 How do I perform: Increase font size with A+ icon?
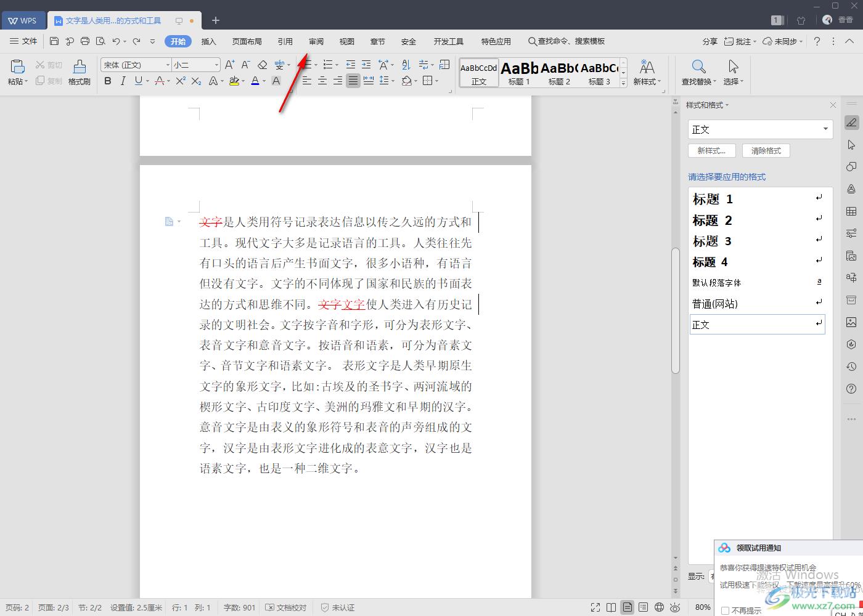click(229, 65)
